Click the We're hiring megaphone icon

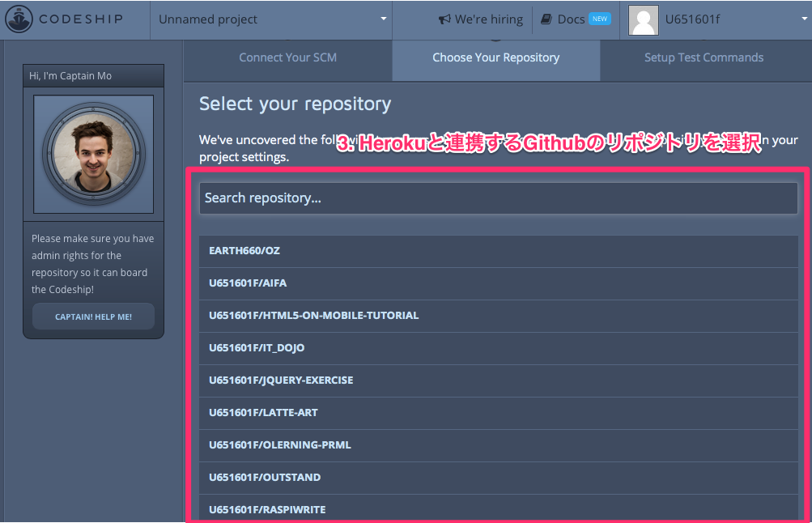click(x=446, y=19)
